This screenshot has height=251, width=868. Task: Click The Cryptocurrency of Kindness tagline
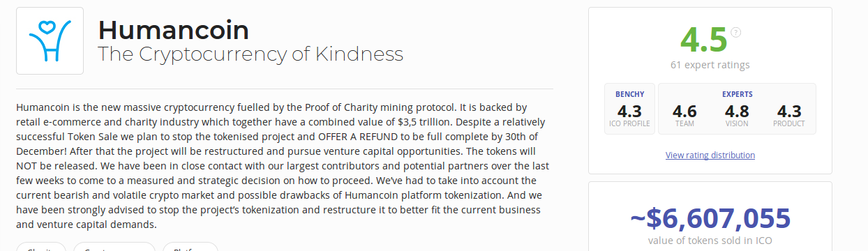pos(250,54)
